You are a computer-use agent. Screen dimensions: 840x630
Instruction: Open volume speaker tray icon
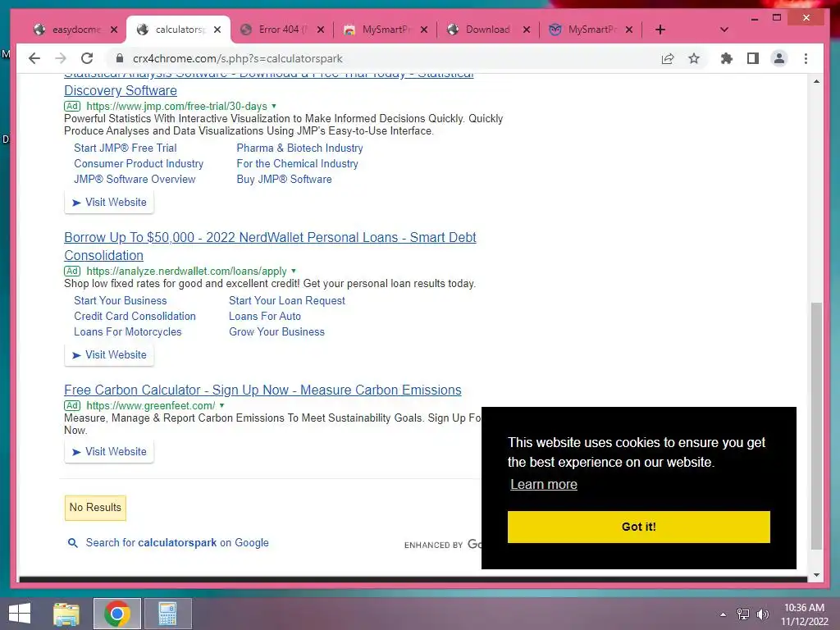tap(763, 614)
